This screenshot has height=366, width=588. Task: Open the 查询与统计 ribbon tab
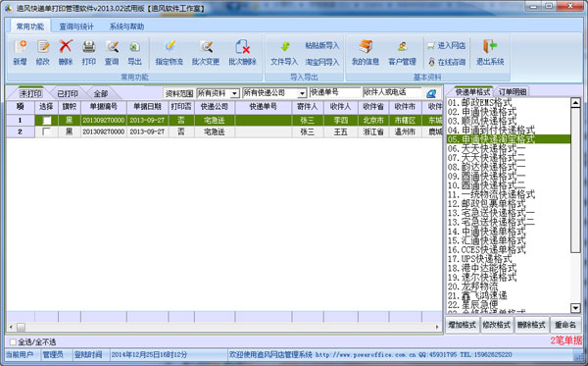coord(76,26)
